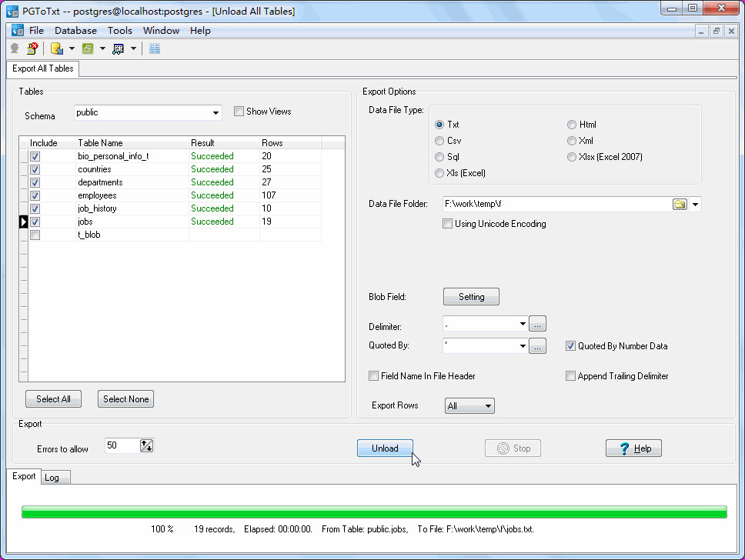This screenshot has height=560, width=745.
Task: Click the green windows toolbar icon
Action: click(x=88, y=48)
